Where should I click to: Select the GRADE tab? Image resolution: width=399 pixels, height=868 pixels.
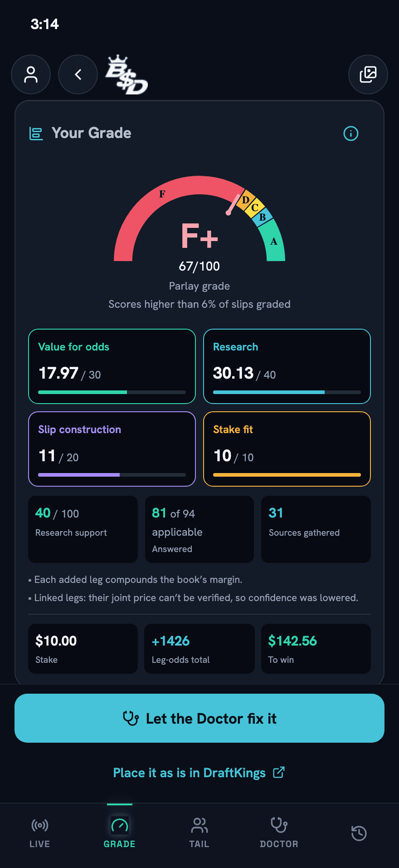click(120, 833)
